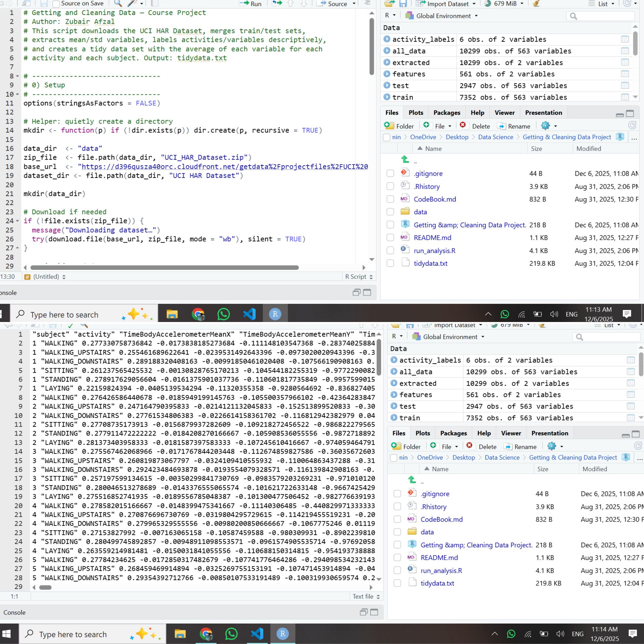Open Files pane settings via the gear icon
The width and height of the screenshot is (644, 644).
[546, 126]
